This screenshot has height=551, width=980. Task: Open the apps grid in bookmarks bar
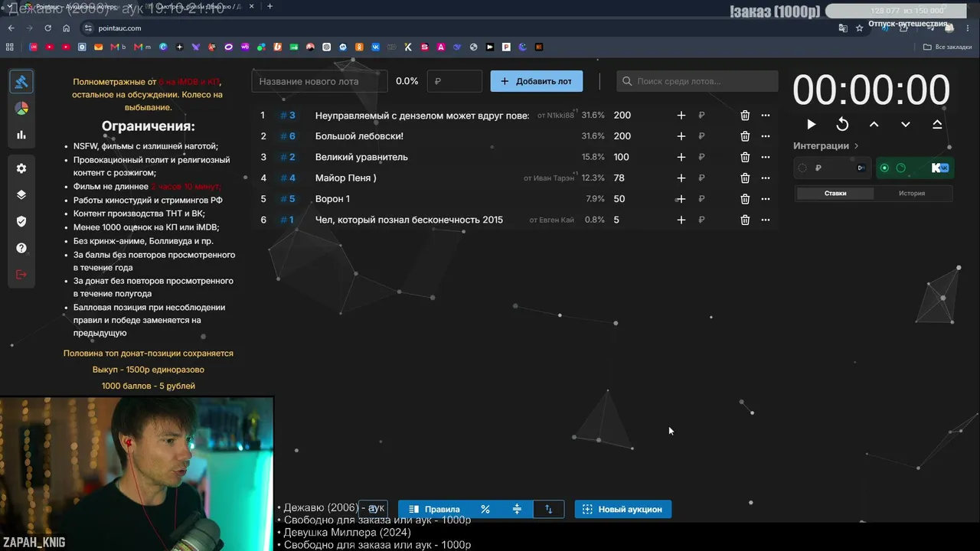point(10,47)
